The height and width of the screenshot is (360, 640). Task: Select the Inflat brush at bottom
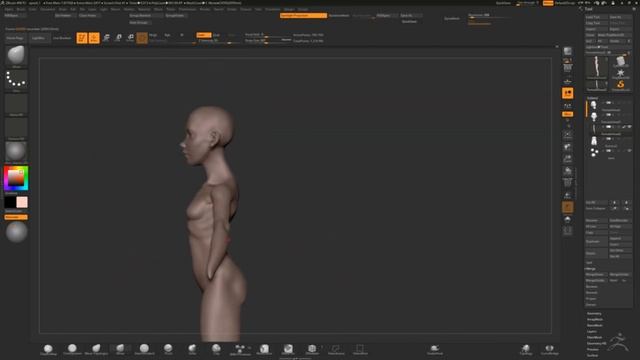(192, 349)
